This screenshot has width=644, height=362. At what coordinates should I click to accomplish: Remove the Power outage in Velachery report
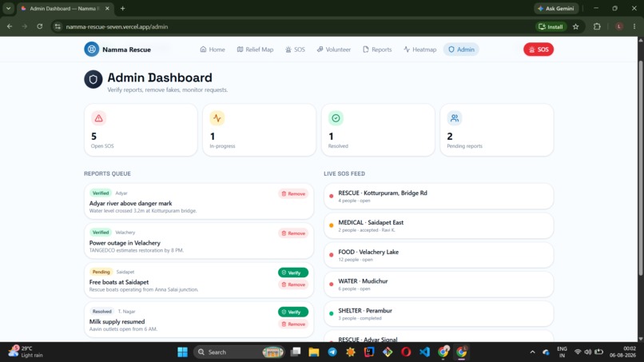click(x=293, y=233)
